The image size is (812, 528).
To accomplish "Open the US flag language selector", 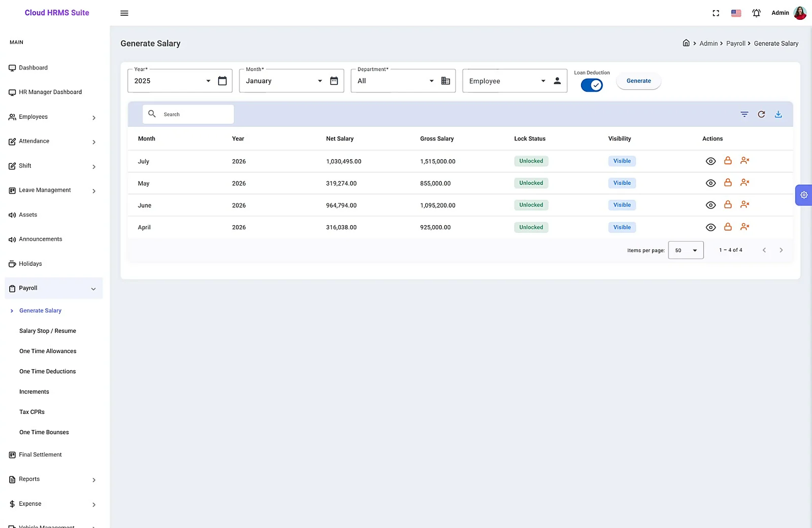I will pos(736,13).
